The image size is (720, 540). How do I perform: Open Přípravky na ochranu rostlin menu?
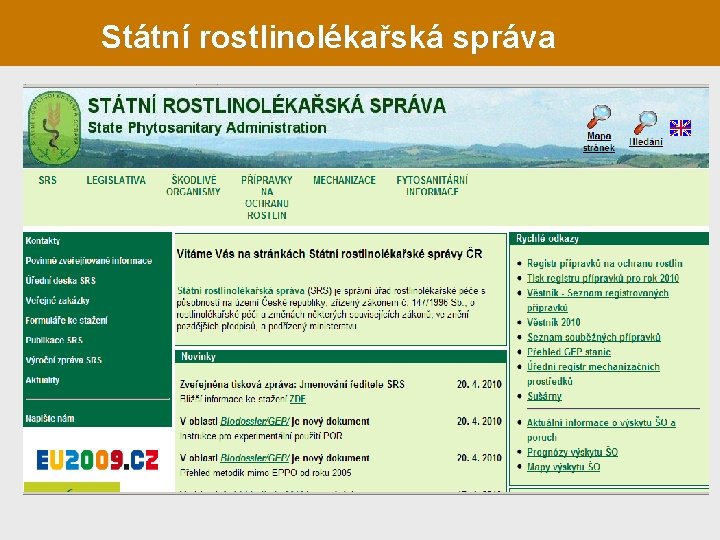267,197
